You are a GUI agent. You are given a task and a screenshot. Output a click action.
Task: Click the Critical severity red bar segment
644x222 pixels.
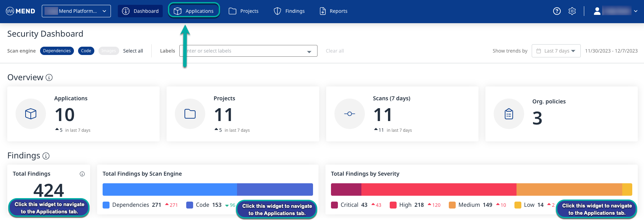point(346,189)
